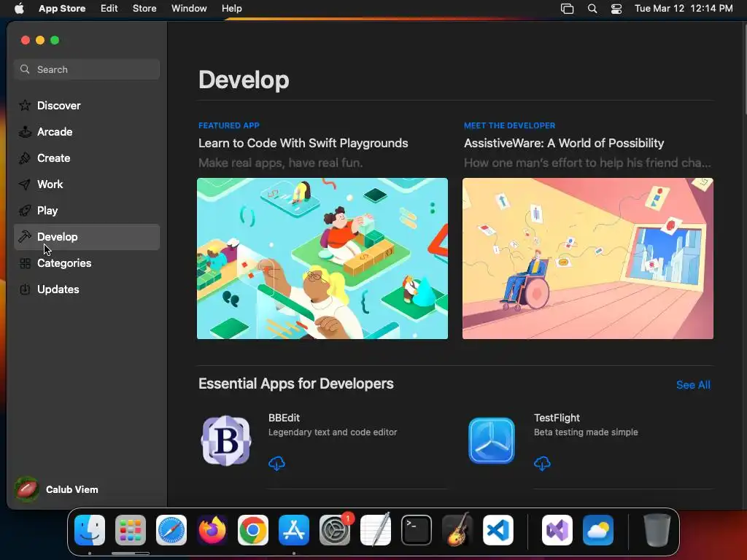Open TextEdit from the dock

point(376,530)
